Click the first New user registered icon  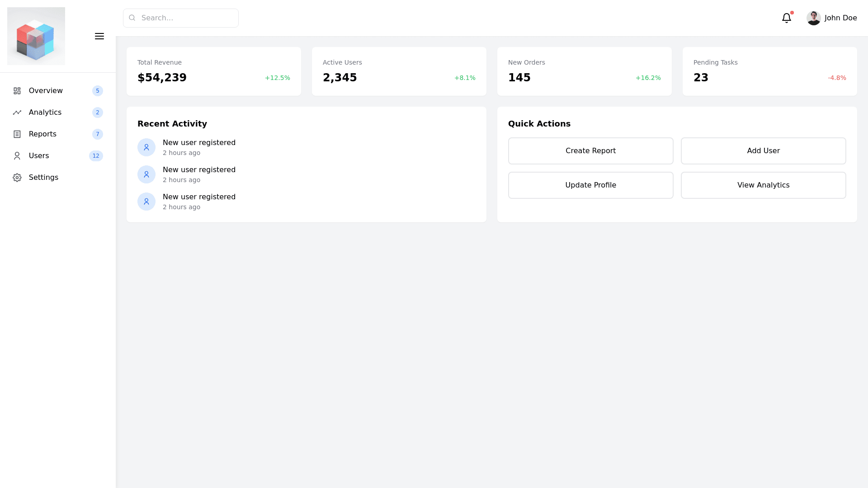tap(146, 147)
